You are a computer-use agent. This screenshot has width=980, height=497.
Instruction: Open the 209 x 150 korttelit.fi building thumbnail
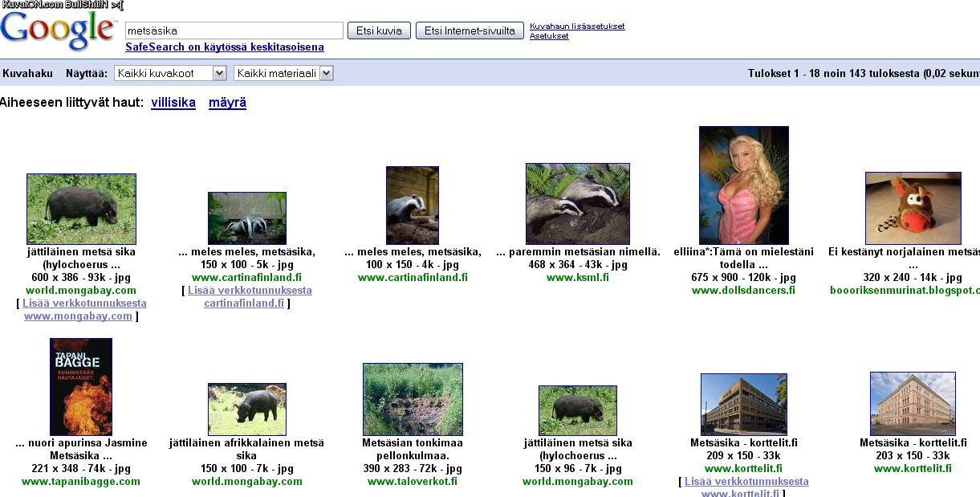(743, 404)
